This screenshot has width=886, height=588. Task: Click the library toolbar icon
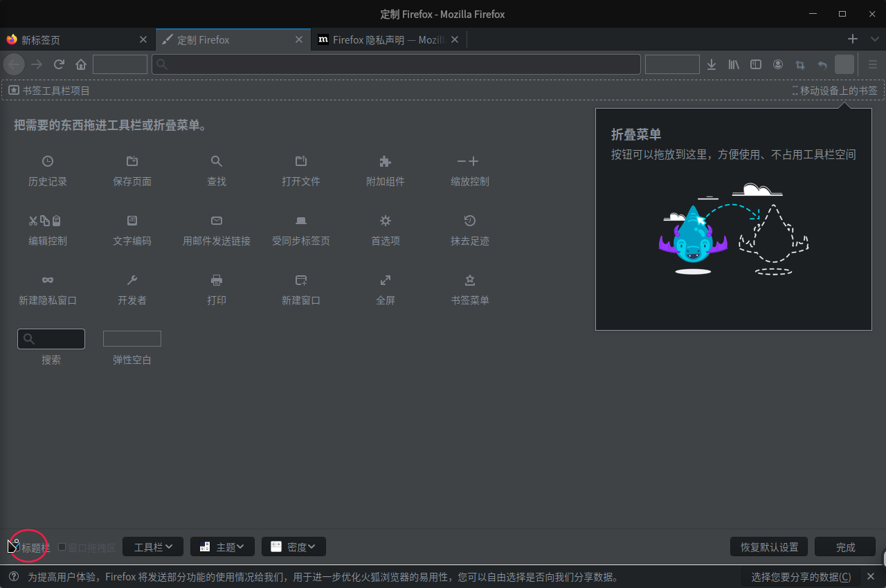(x=734, y=64)
